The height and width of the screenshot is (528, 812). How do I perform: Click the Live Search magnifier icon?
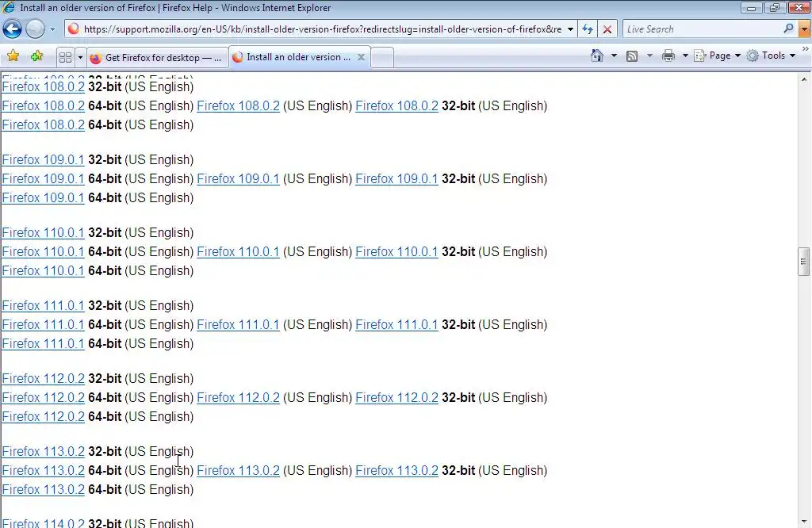[x=788, y=29]
